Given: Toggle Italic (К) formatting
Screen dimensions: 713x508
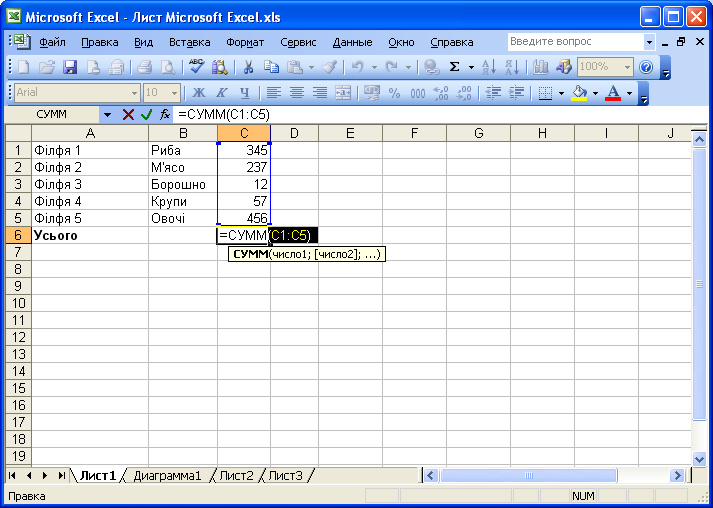Looking at the screenshot, I should coord(222,94).
